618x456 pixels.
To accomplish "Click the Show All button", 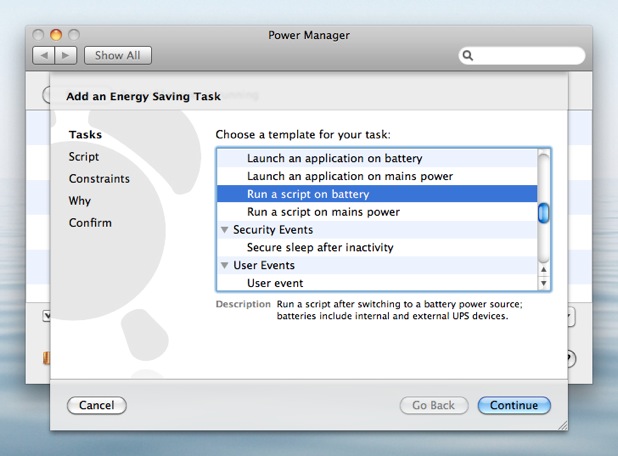I will point(117,56).
